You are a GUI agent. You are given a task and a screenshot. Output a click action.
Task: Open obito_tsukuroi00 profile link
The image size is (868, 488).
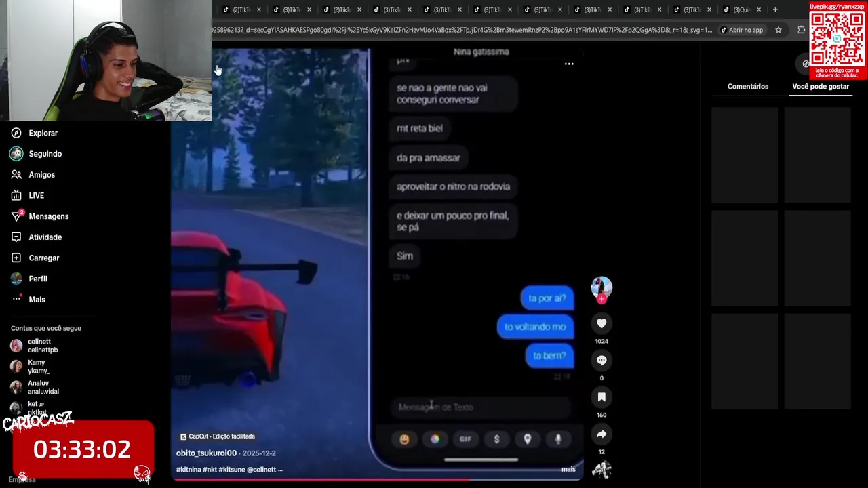click(206, 453)
